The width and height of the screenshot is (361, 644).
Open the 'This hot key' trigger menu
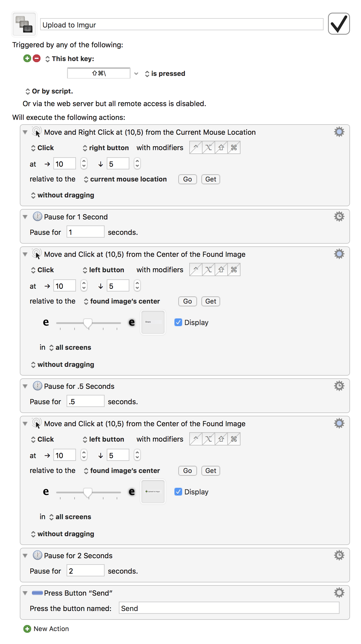click(70, 59)
